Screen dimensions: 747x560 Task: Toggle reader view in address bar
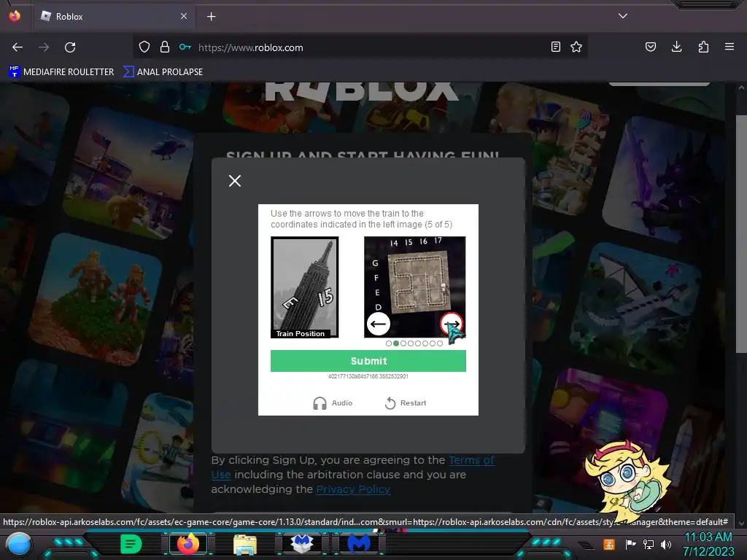[x=555, y=47]
